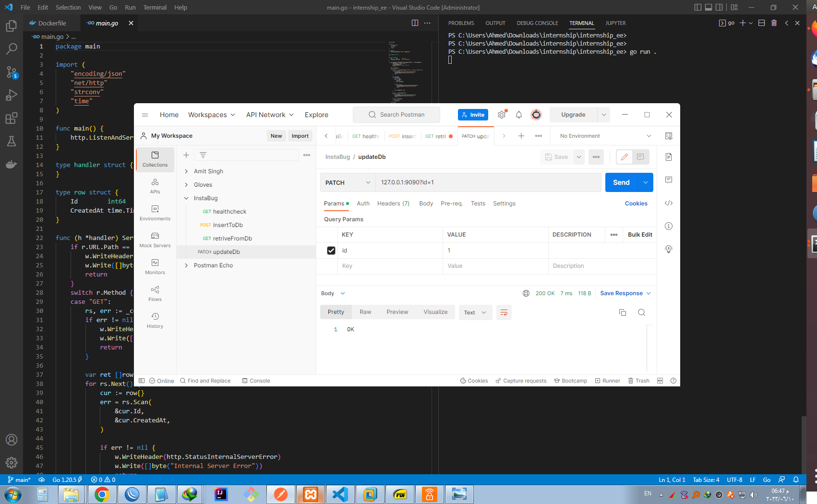Toggle Postman sidebar hamburger menu
The height and width of the screenshot is (504, 817).
point(145,115)
